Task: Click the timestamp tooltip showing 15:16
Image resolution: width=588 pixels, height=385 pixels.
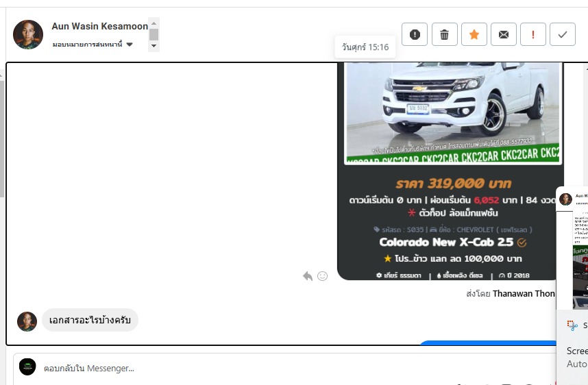Action: [365, 47]
